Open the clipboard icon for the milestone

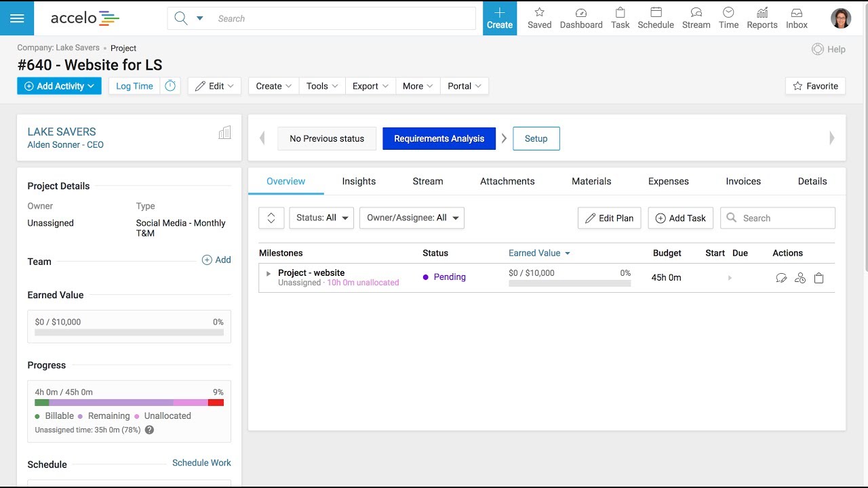coord(818,277)
